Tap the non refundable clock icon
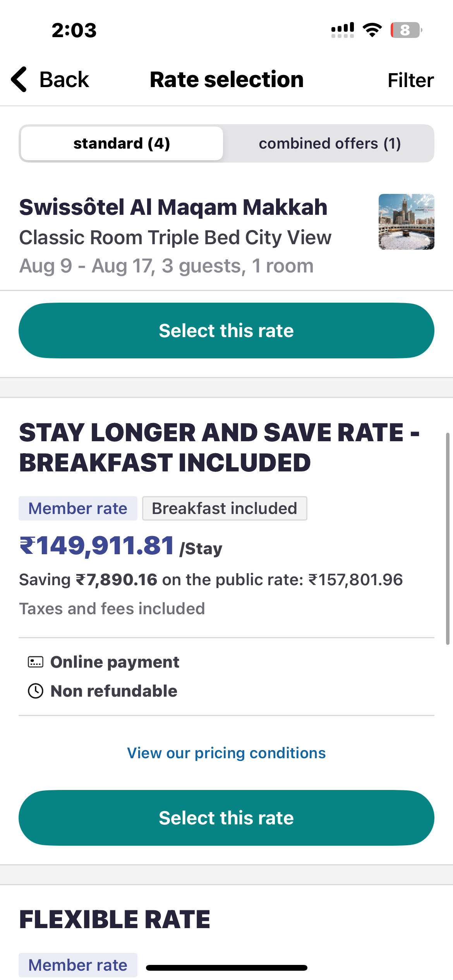The image size is (453, 980). click(36, 691)
